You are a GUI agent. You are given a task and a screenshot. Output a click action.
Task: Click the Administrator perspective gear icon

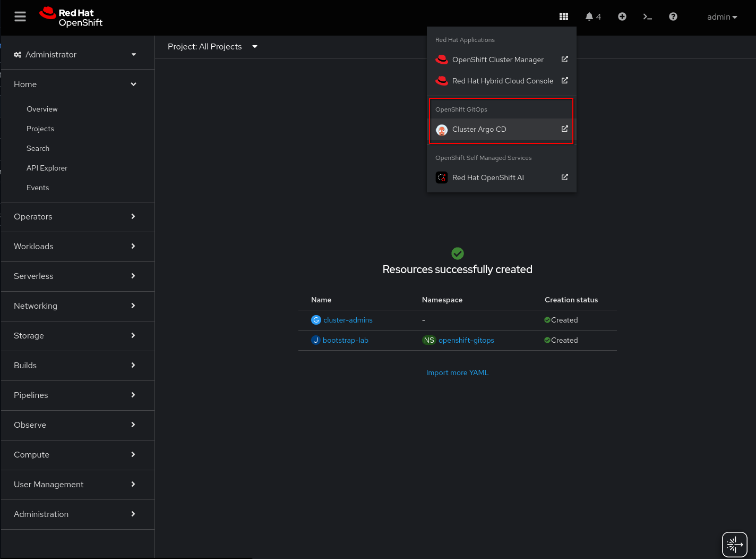click(18, 55)
